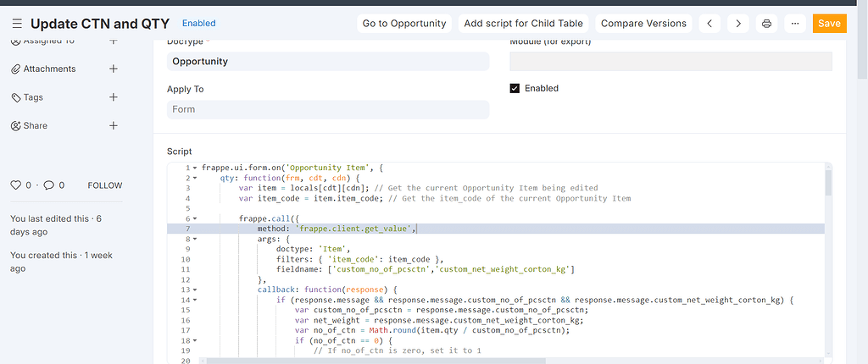Click Compare Versions button
868x364 pixels.
pyautogui.click(x=643, y=24)
